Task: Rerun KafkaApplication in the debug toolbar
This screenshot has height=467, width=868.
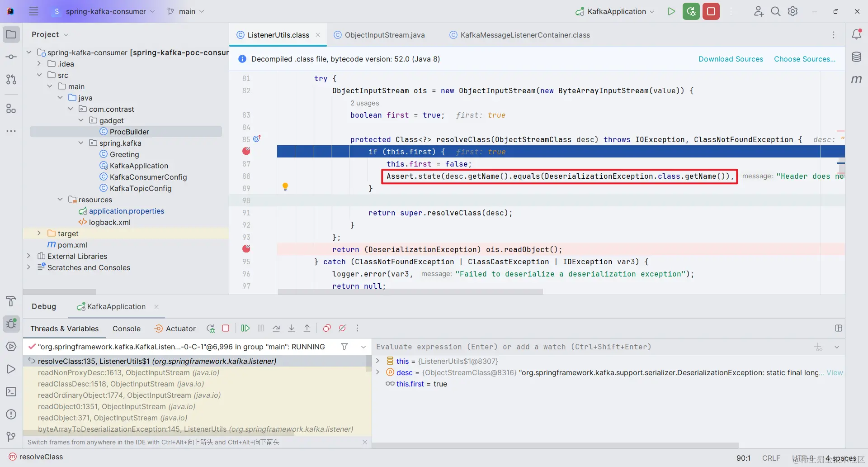Action: coord(211,329)
